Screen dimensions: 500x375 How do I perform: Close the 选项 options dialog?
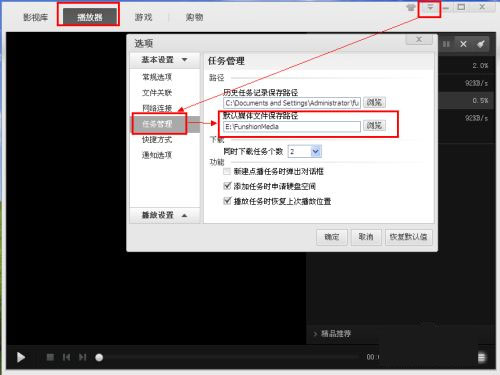(419, 39)
